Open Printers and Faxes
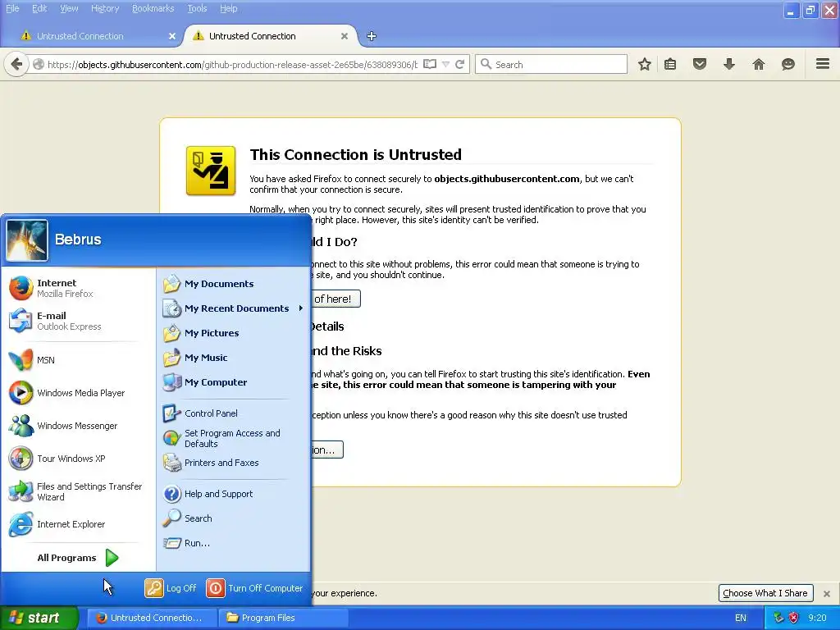The width and height of the screenshot is (840, 630). click(x=233, y=463)
